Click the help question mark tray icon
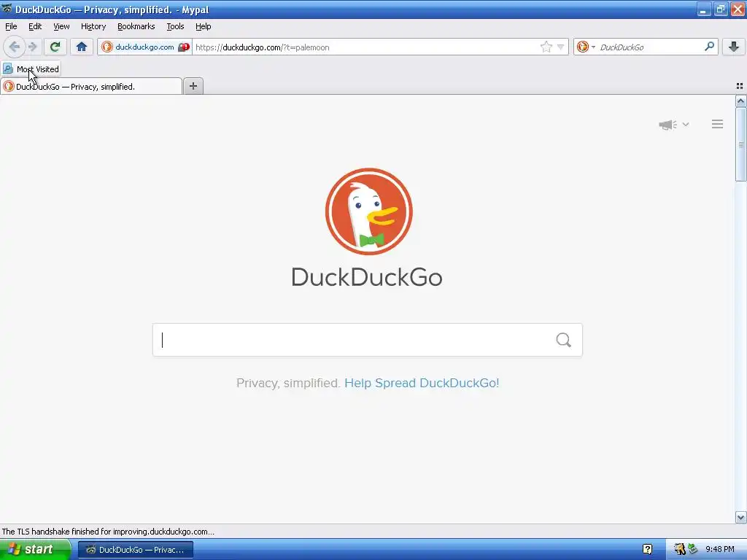Viewport: 747px width, 560px height. 648,549
